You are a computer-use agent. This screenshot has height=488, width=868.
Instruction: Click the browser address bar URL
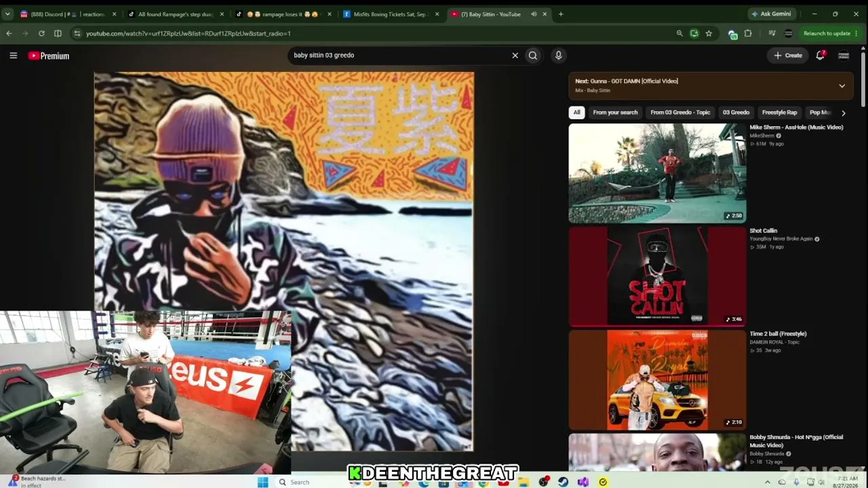(188, 33)
